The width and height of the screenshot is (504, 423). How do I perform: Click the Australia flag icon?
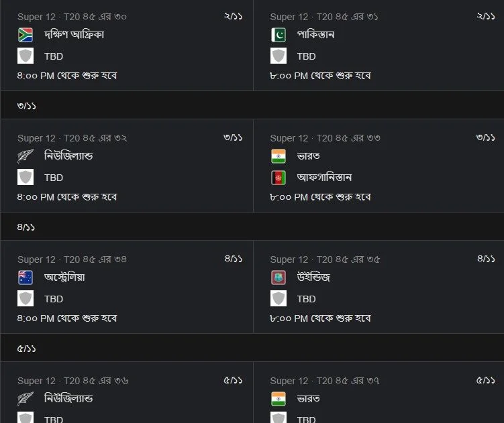[x=26, y=278]
